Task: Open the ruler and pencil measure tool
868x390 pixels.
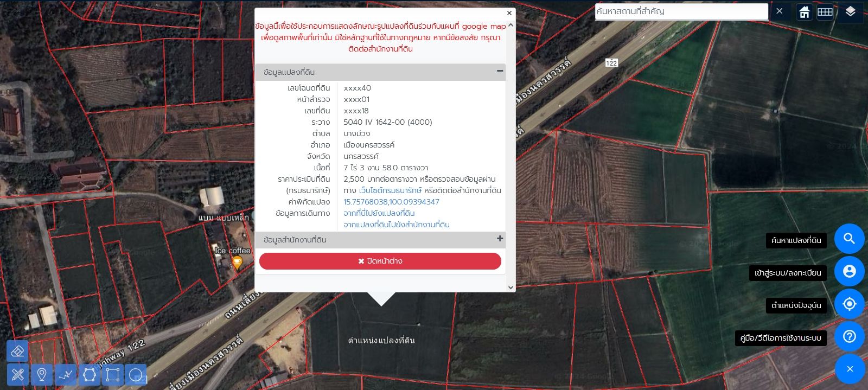Action: [x=17, y=375]
